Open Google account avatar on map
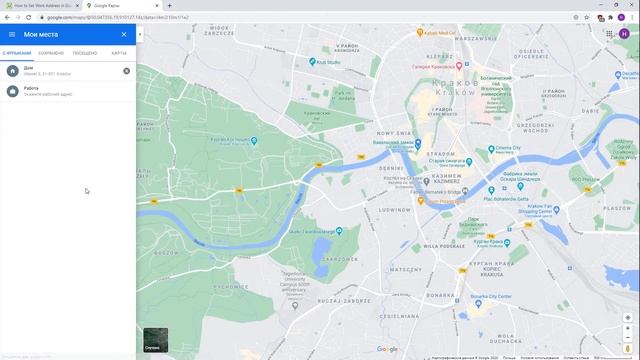 tap(624, 34)
